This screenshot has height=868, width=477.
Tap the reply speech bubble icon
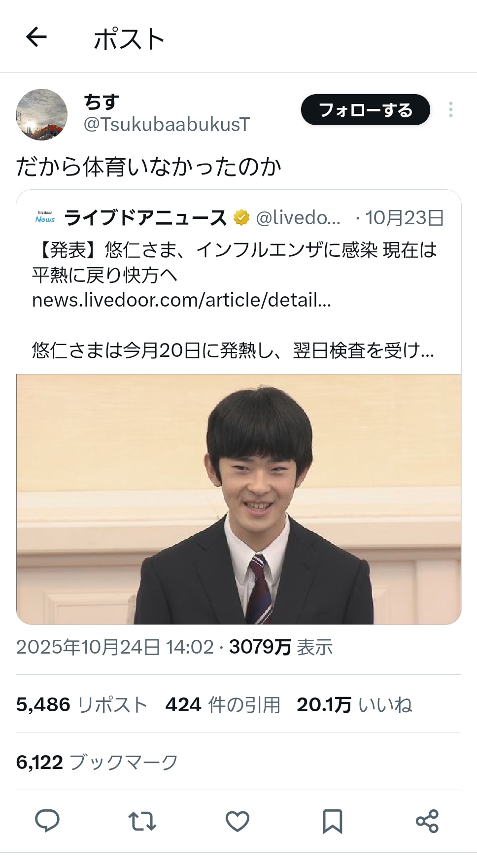[x=47, y=821]
